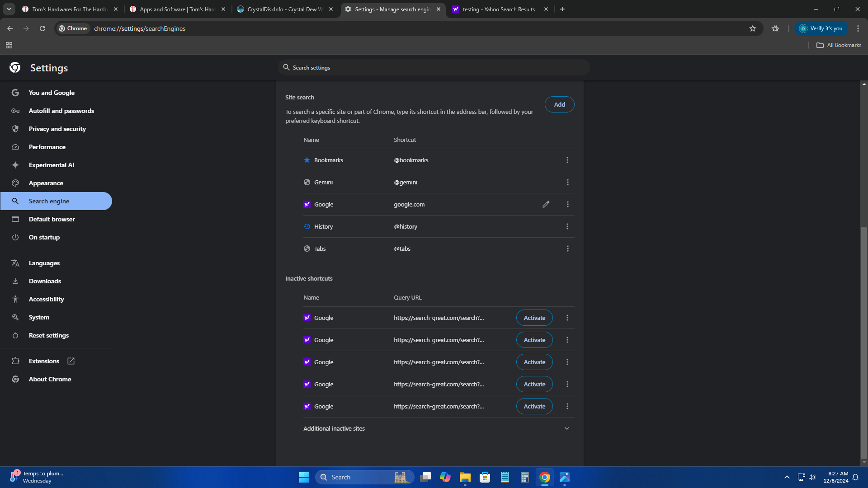Click the @gemini shortcut text
868x488 pixels.
406,182
